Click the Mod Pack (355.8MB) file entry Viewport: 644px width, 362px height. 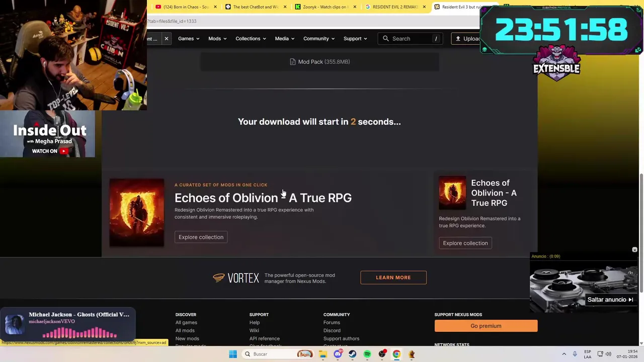click(320, 62)
